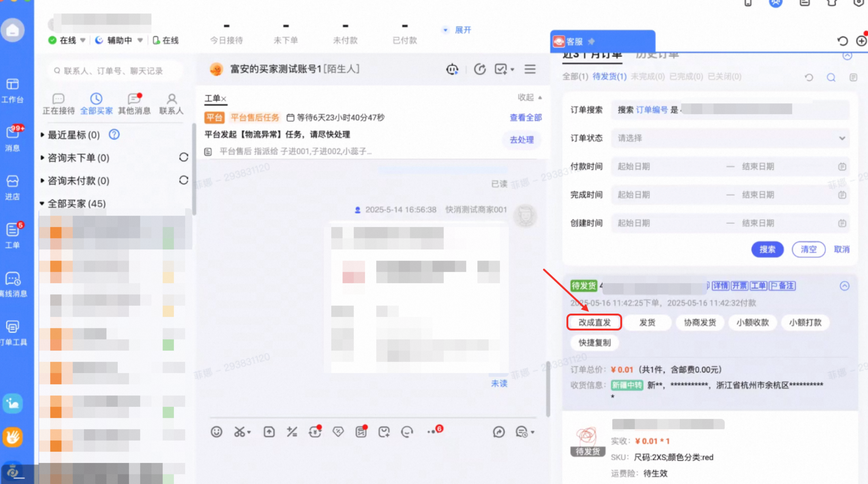Click the scissors screenshot icon in chat toolbar
This screenshot has width=868, height=484.
point(242,432)
